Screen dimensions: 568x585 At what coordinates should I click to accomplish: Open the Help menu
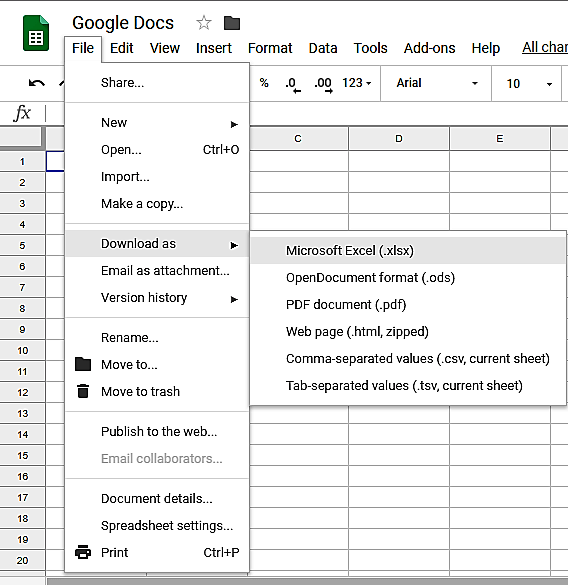pyautogui.click(x=486, y=48)
